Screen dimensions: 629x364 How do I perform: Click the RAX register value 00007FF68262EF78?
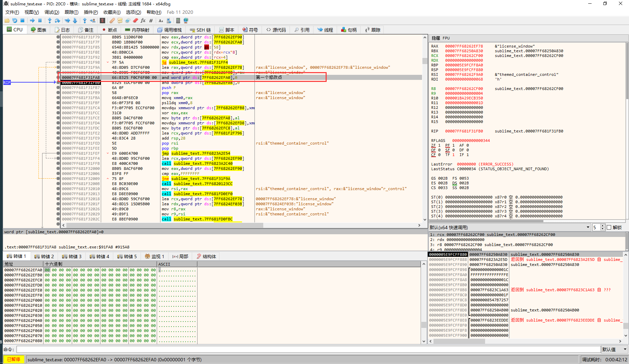464,46
